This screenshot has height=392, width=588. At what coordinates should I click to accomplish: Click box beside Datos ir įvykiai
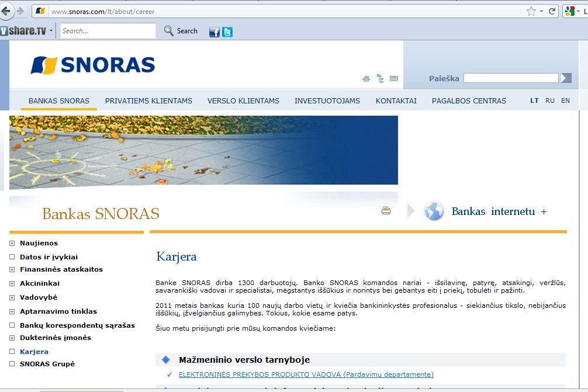[x=12, y=256]
